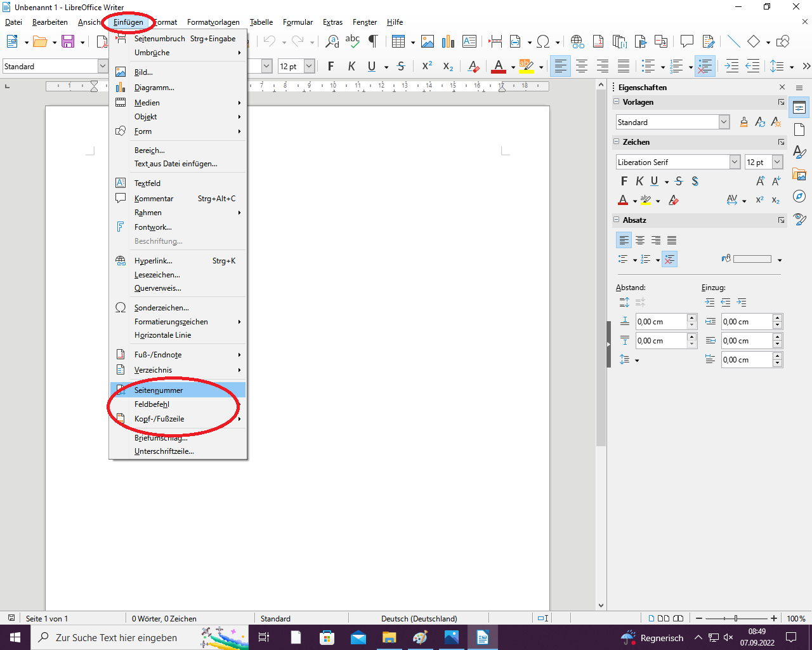Click Deutsch (Deutschland) language in status bar

coord(419,618)
